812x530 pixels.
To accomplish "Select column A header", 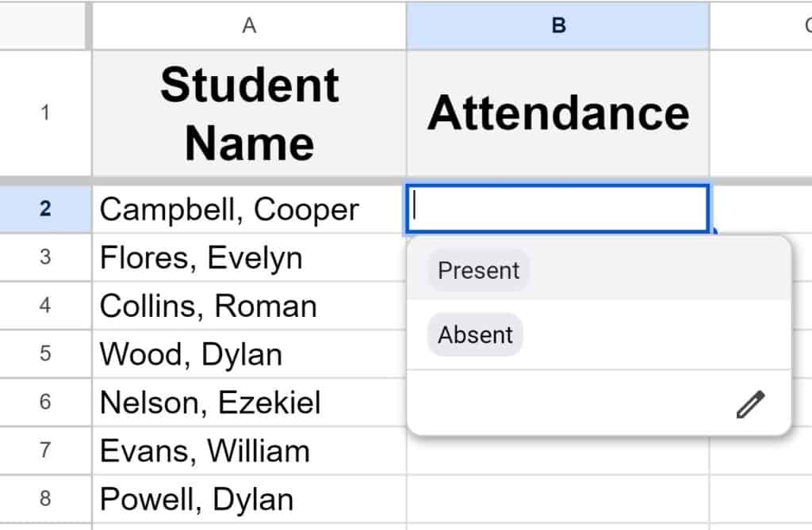I will (249, 25).
